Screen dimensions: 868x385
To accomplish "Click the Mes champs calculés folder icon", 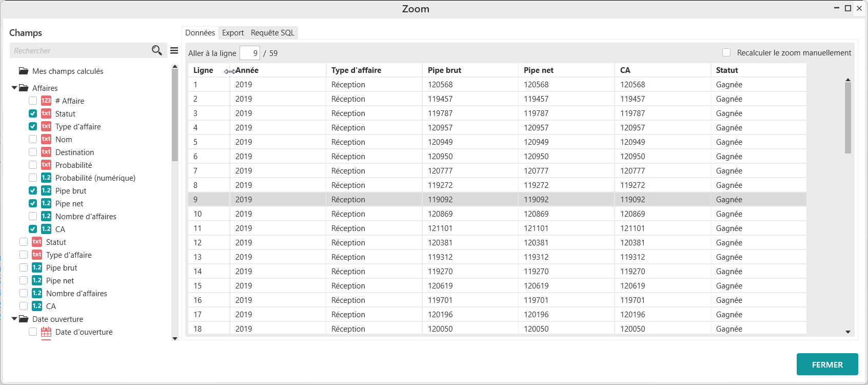I will click(24, 71).
